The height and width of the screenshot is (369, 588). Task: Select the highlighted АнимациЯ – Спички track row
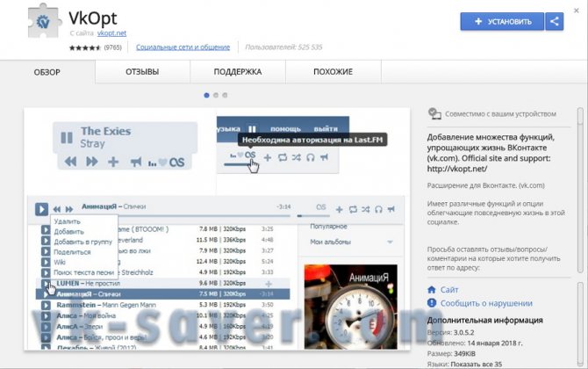(162, 294)
